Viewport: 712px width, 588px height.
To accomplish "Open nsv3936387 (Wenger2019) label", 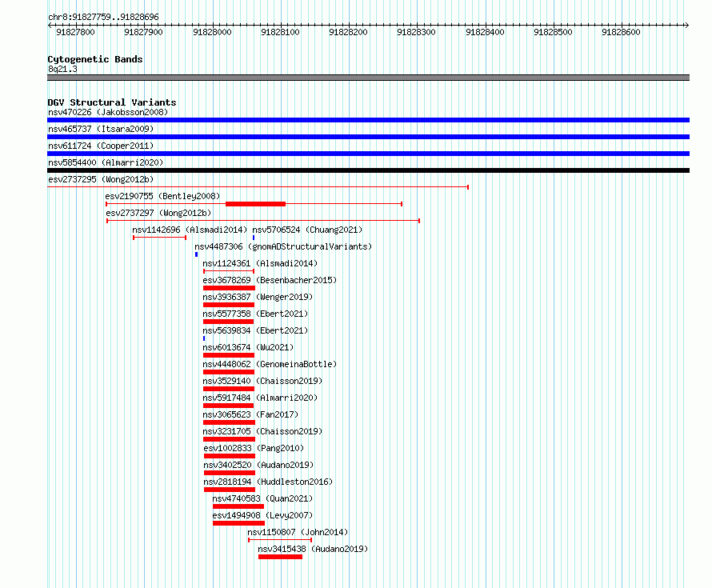I will (x=258, y=297).
